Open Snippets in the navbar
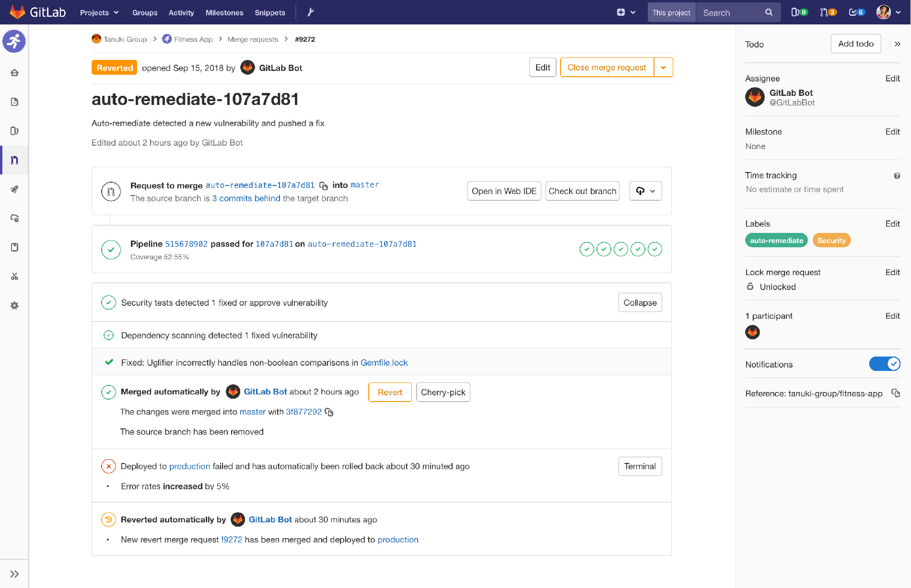Viewport: 911px width, 588px height. (270, 12)
